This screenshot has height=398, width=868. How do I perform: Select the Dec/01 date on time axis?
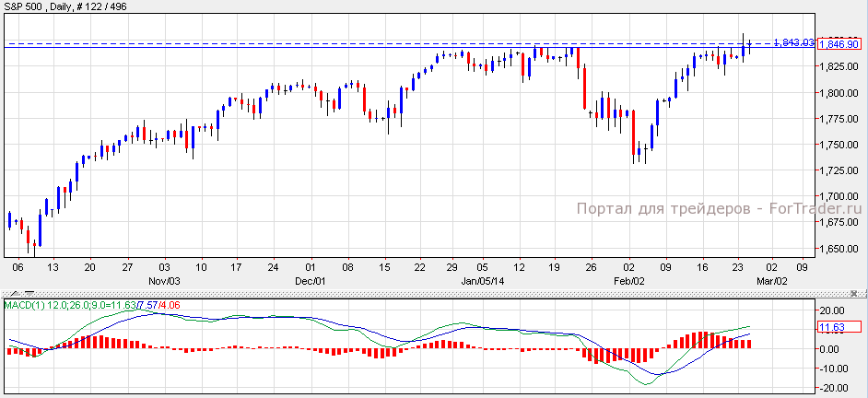(311, 280)
